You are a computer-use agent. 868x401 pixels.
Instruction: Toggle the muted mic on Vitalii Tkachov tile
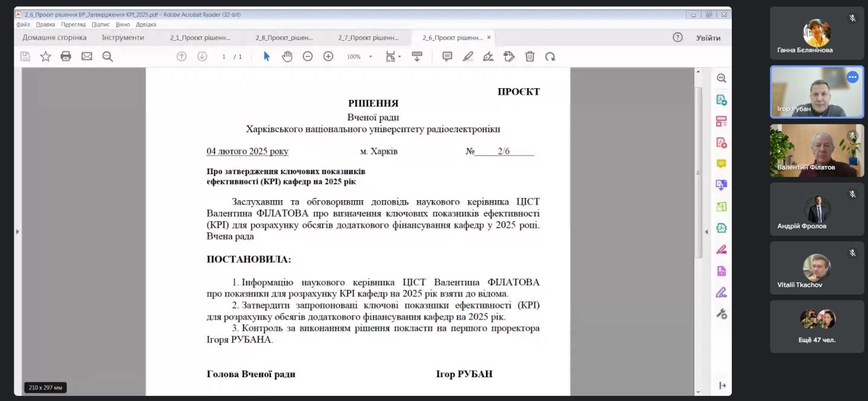[x=852, y=253]
